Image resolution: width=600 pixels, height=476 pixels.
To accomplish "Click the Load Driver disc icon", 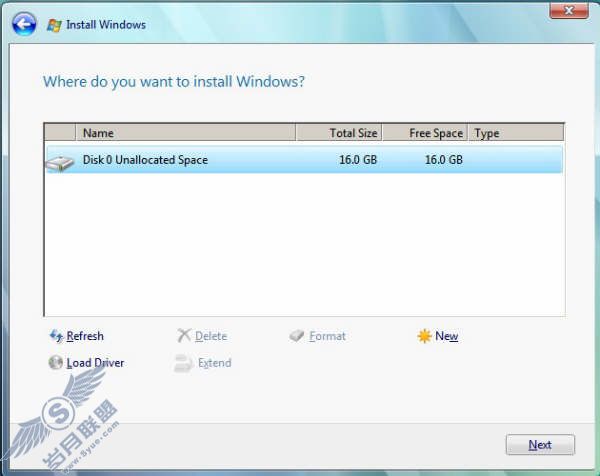I will click(56, 362).
